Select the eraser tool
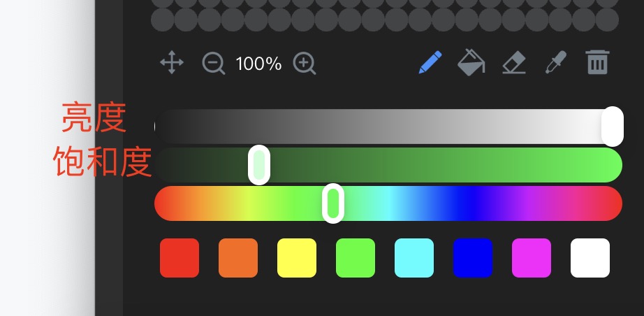Viewport: 644px width, 316px height. pyautogui.click(x=514, y=62)
